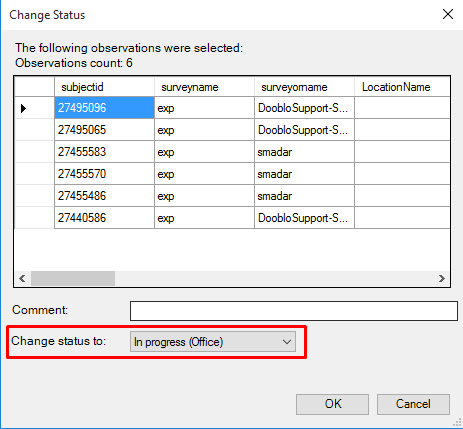Select the cell with subjectid 27440586
Viewport: 463px width, 429px height.
coord(104,218)
